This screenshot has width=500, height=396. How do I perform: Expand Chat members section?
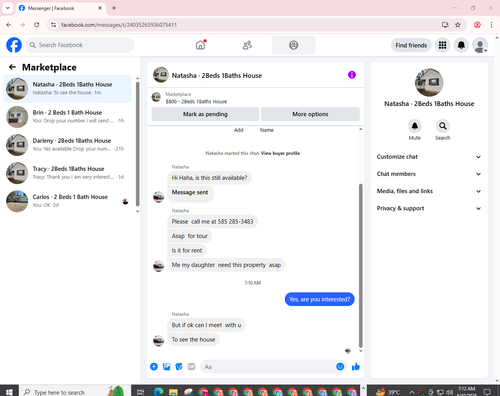click(429, 174)
